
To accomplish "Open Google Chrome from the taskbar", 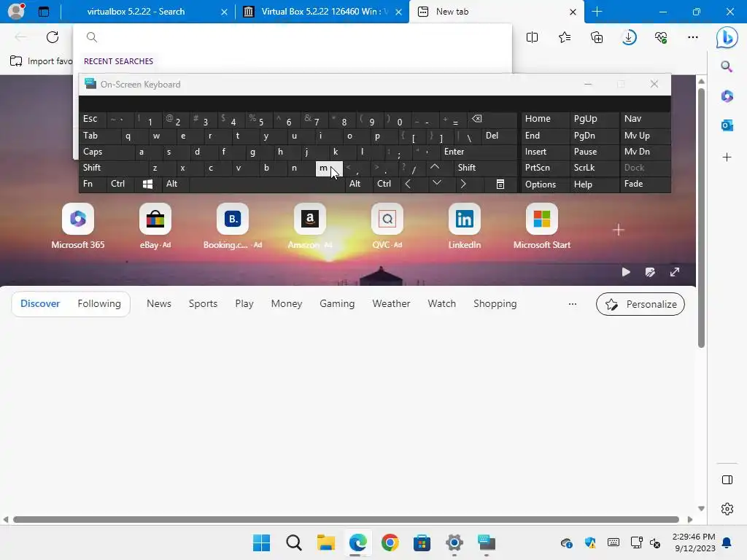I will pyautogui.click(x=390, y=542).
